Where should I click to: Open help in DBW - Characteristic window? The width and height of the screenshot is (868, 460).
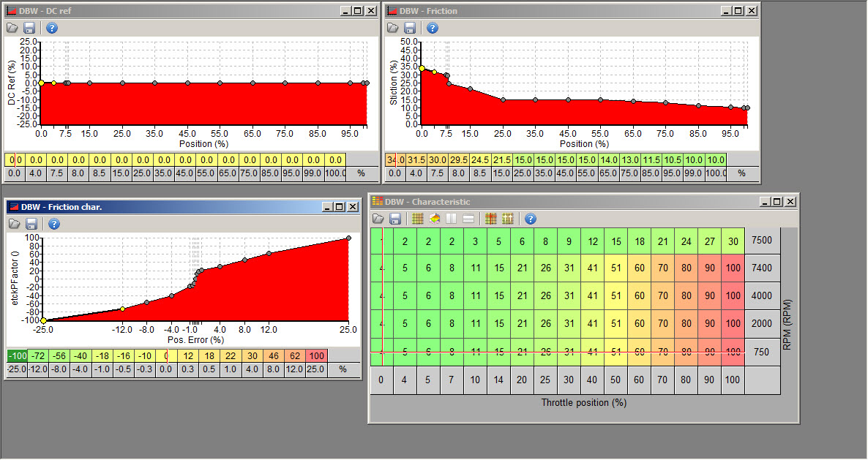tap(531, 219)
